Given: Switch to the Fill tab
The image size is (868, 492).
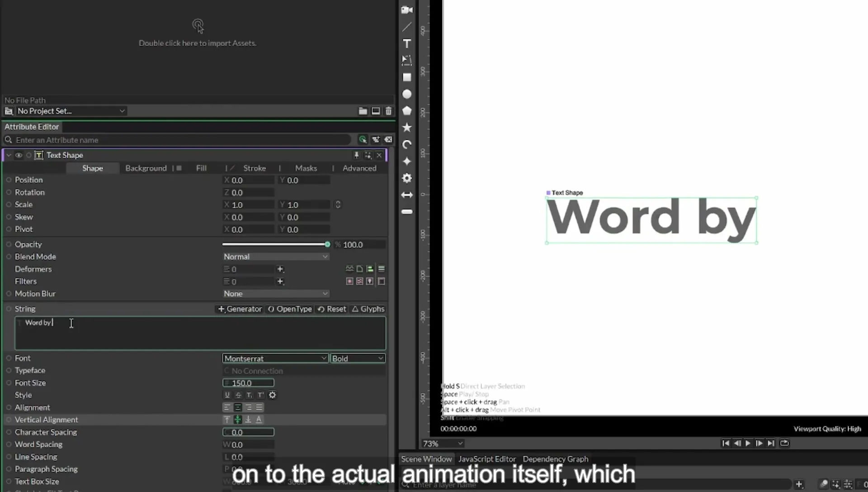Looking at the screenshot, I should coord(201,168).
